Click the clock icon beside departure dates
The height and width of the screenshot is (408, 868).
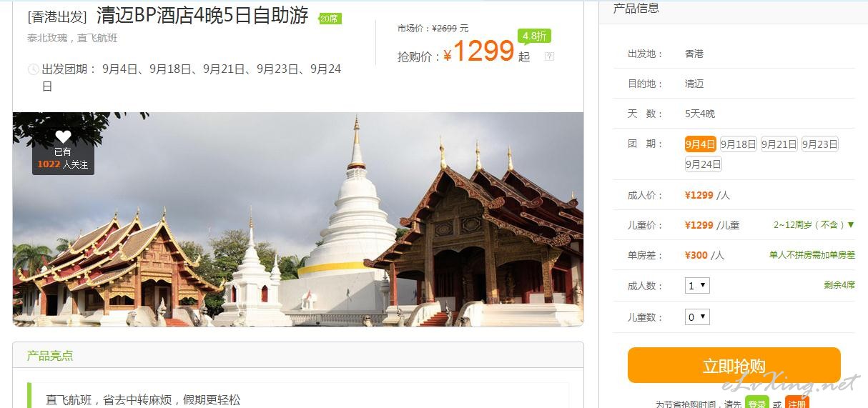click(33, 69)
